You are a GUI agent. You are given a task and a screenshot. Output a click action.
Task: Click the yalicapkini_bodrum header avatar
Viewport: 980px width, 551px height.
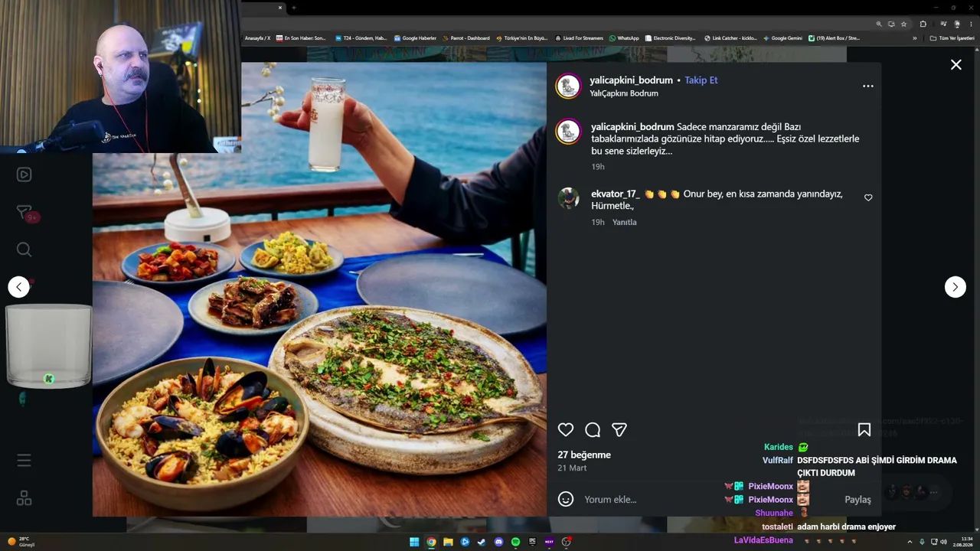coord(568,86)
